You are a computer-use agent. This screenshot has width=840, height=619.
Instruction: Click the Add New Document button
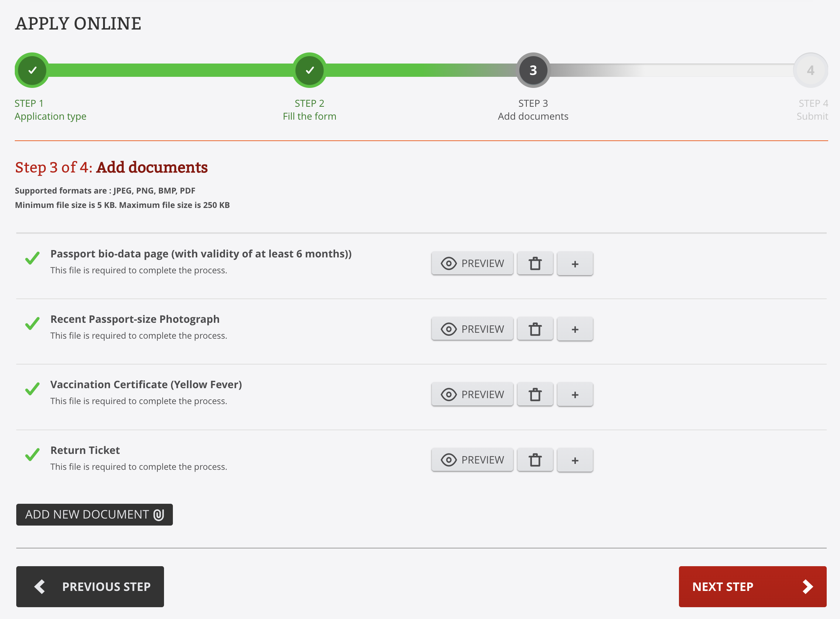click(x=95, y=514)
